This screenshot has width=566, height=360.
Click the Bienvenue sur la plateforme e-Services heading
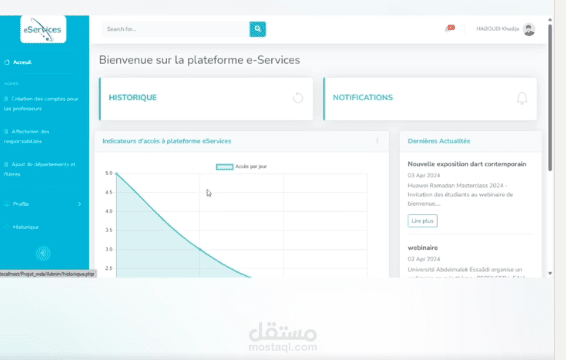200,60
